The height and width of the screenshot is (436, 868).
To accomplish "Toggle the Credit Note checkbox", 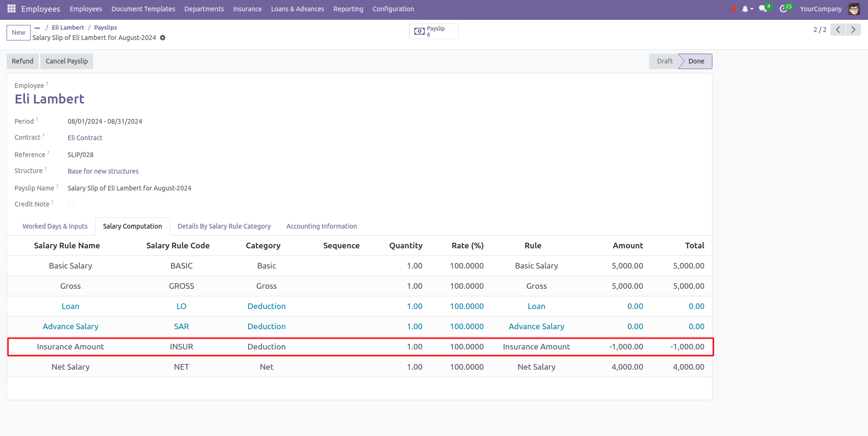I will (71, 205).
